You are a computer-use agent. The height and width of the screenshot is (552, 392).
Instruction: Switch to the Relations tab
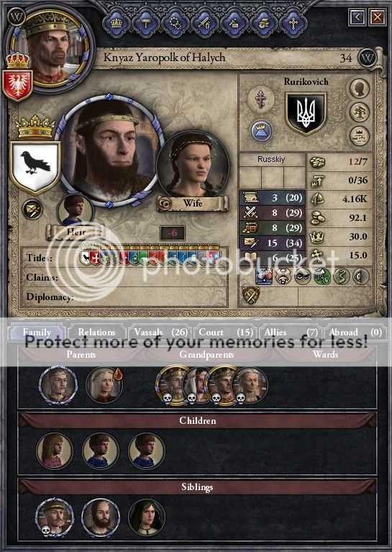tap(97, 332)
